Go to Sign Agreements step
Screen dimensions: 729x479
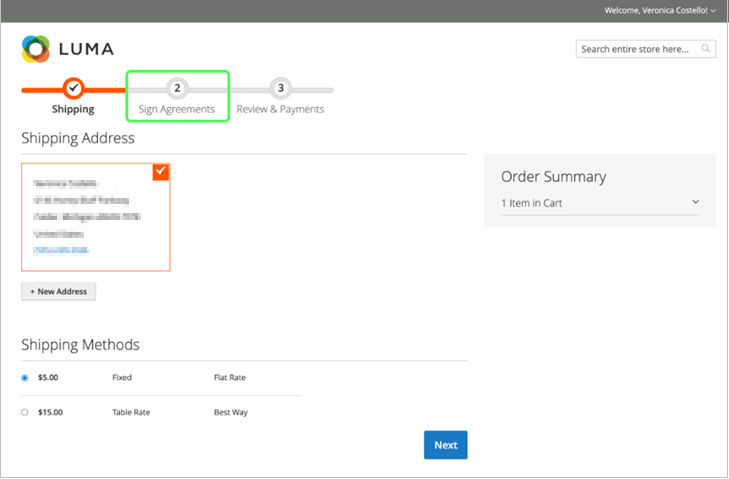[177, 109]
